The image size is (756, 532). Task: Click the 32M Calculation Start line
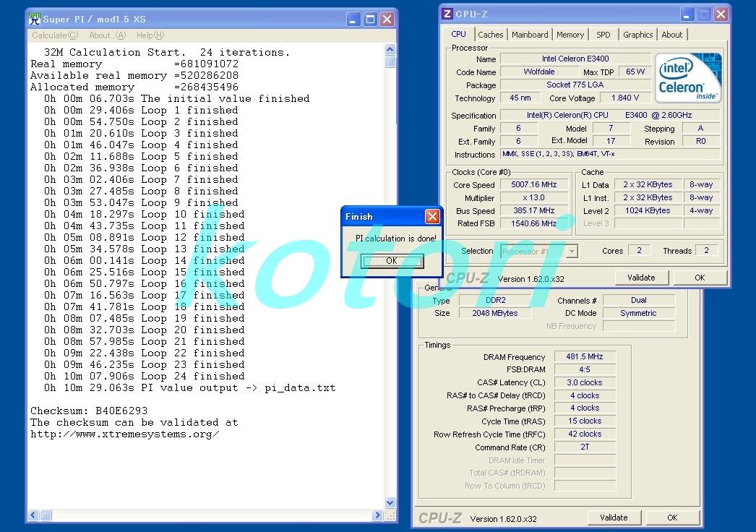point(167,52)
